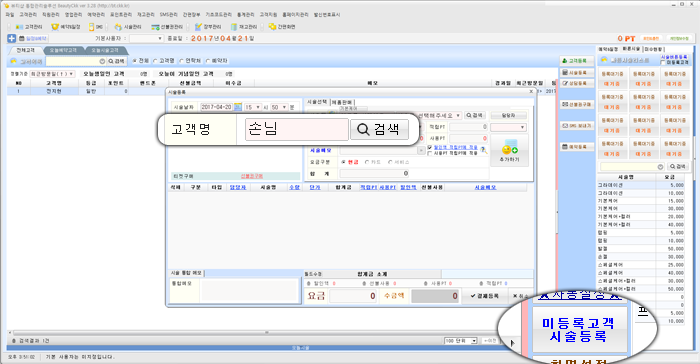Click 담당자 button in dialog
This screenshot has width=700, height=364.
tap(508, 115)
